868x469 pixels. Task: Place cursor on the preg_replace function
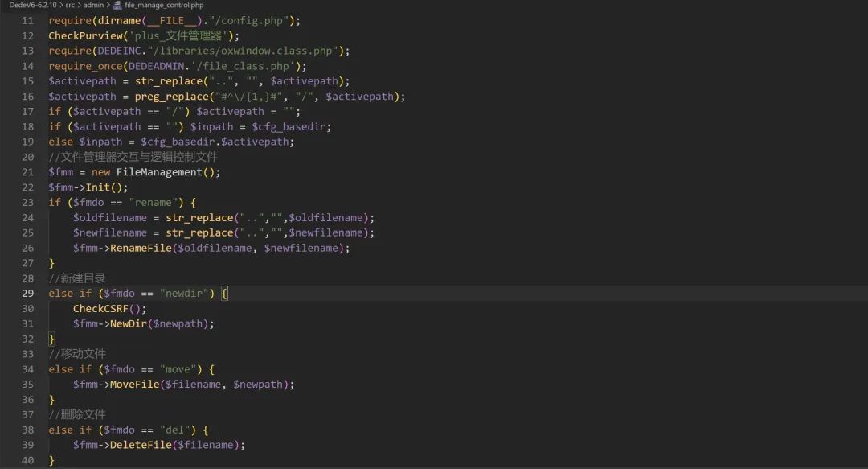coord(172,97)
